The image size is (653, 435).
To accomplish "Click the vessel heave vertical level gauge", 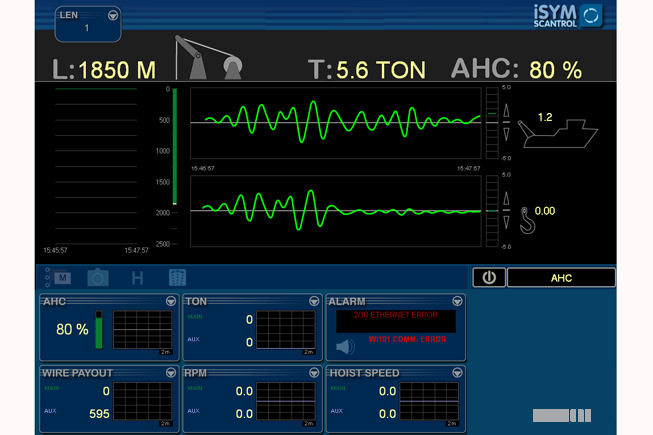I will coord(492,123).
